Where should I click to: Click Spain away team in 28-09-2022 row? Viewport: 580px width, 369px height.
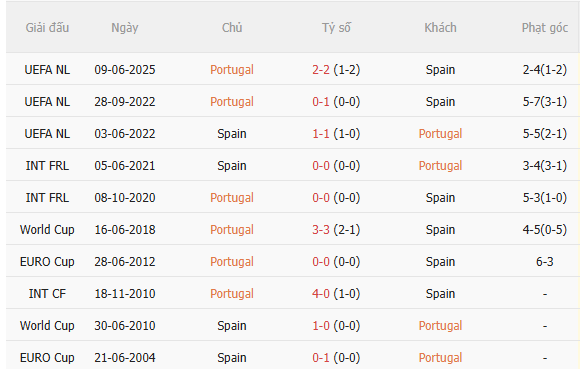[x=440, y=102]
